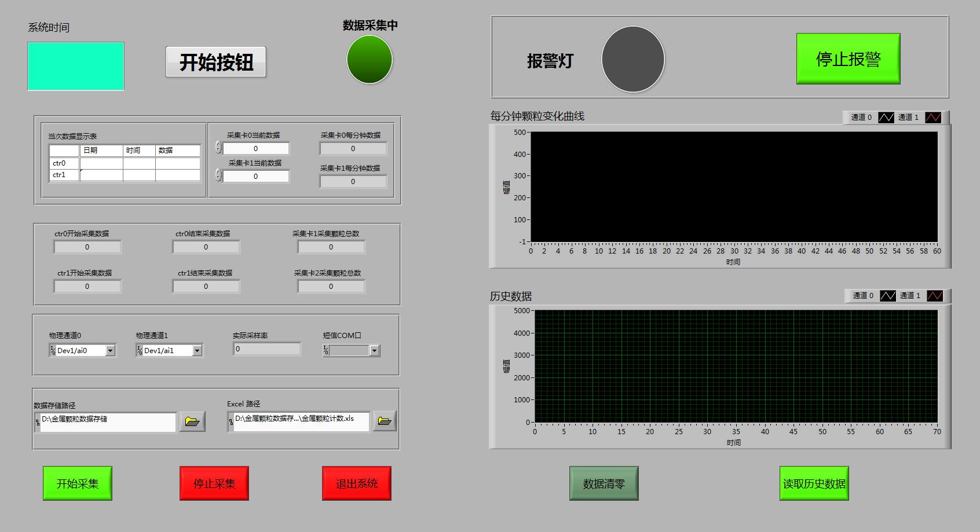Click 通道 0 legend plot icon in 历史数据

(x=887, y=296)
